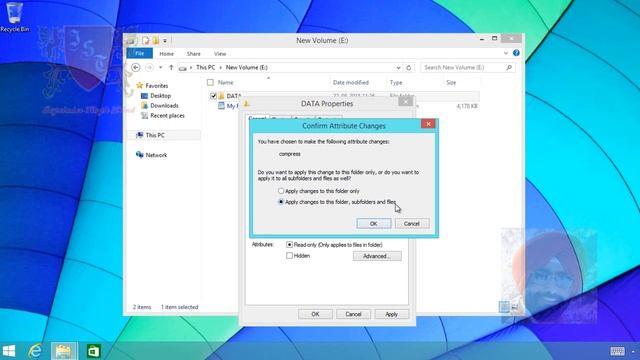The image size is (640, 360).
Task: Expand the address bar history dropdown
Action: (398, 68)
